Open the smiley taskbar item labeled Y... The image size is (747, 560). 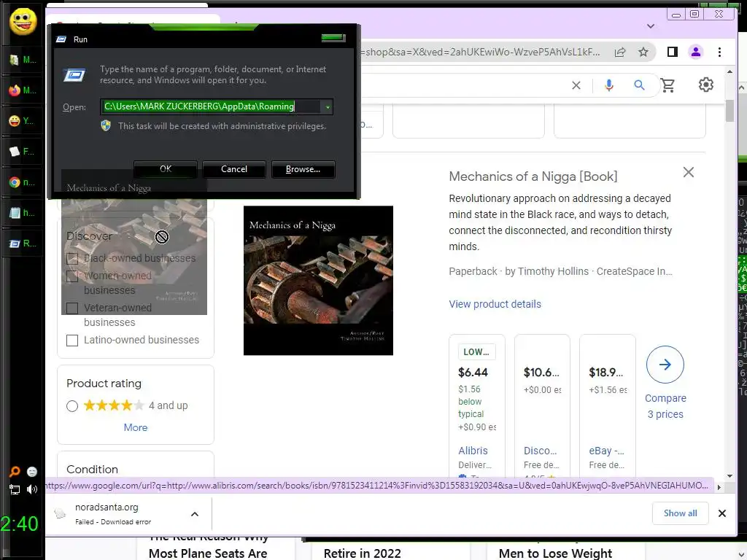(x=23, y=121)
